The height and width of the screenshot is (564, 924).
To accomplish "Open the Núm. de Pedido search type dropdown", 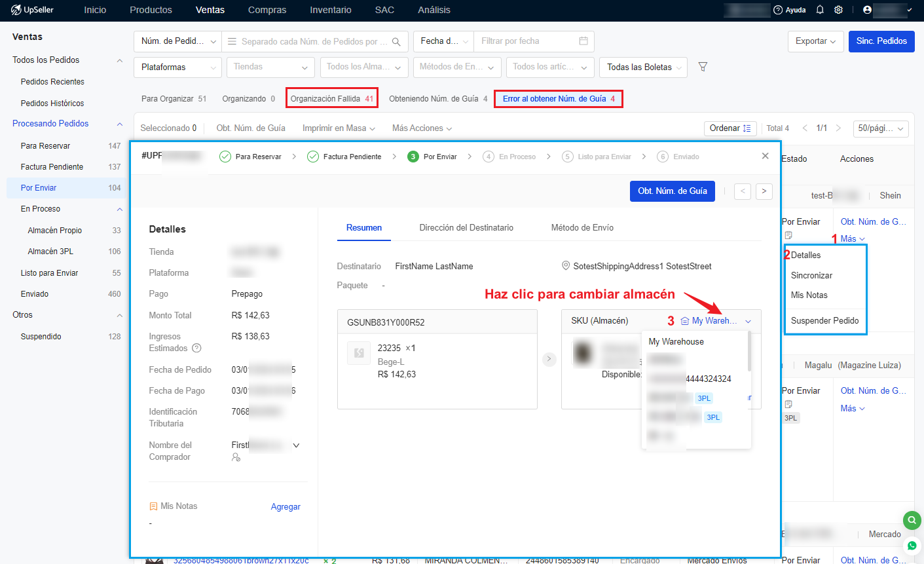I will [177, 41].
